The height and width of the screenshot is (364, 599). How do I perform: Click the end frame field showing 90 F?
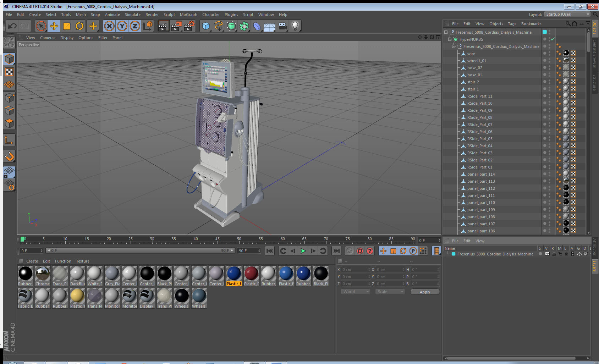click(x=249, y=251)
